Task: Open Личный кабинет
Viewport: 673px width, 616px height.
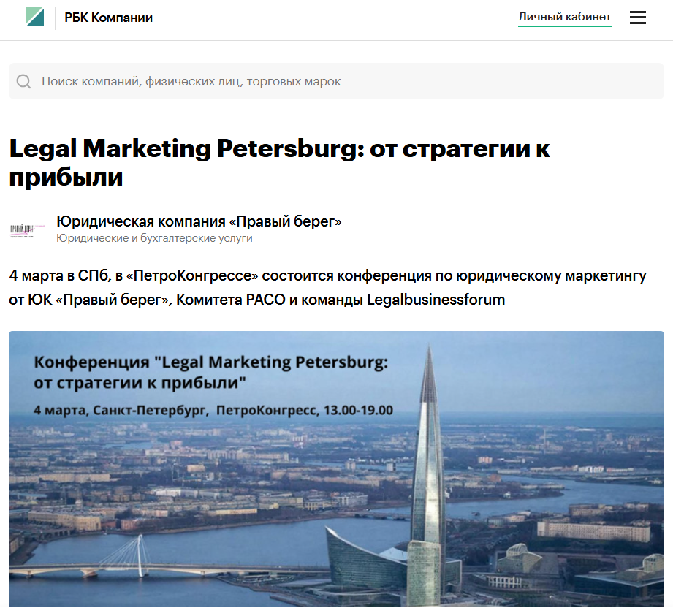Action: pyautogui.click(x=564, y=17)
